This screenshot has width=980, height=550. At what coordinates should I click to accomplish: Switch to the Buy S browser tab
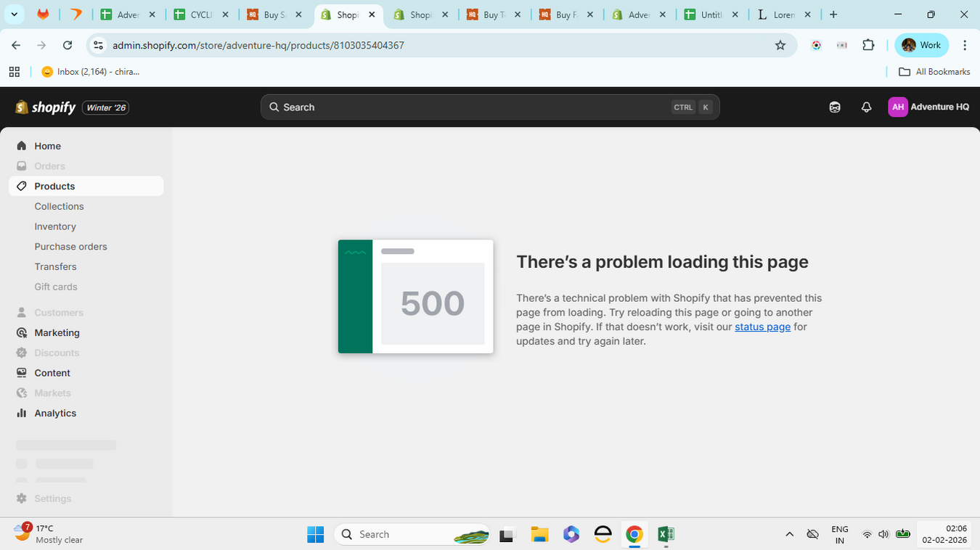(x=276, y=15)
